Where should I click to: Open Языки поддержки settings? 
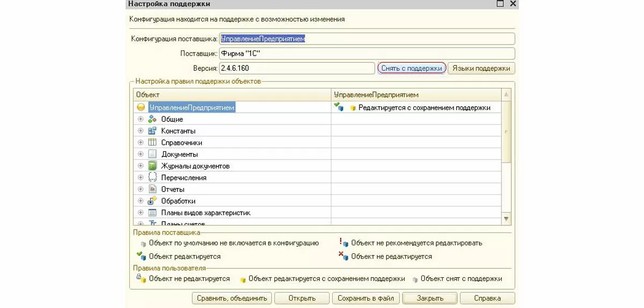pyautogui.click(x=481, y=69)
